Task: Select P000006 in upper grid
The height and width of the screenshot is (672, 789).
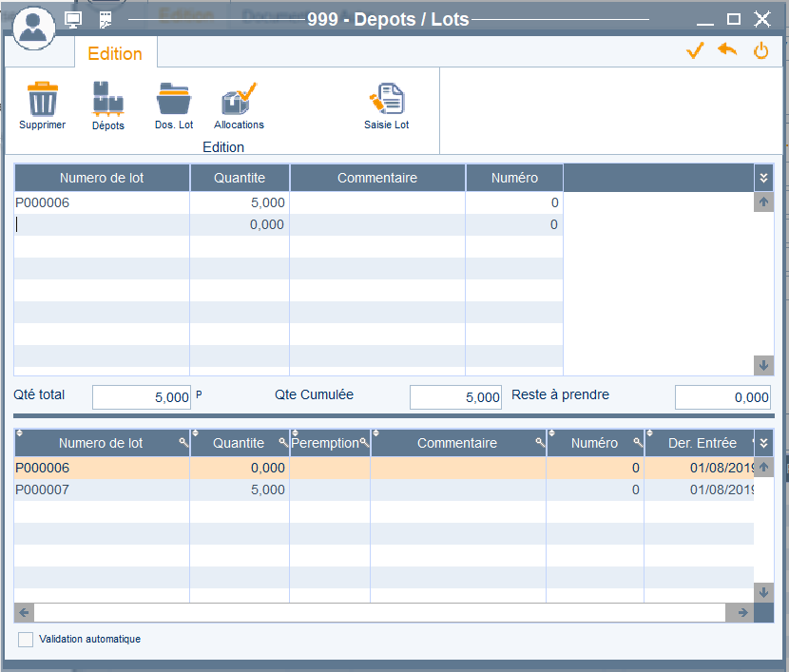Action: [102, 202]
